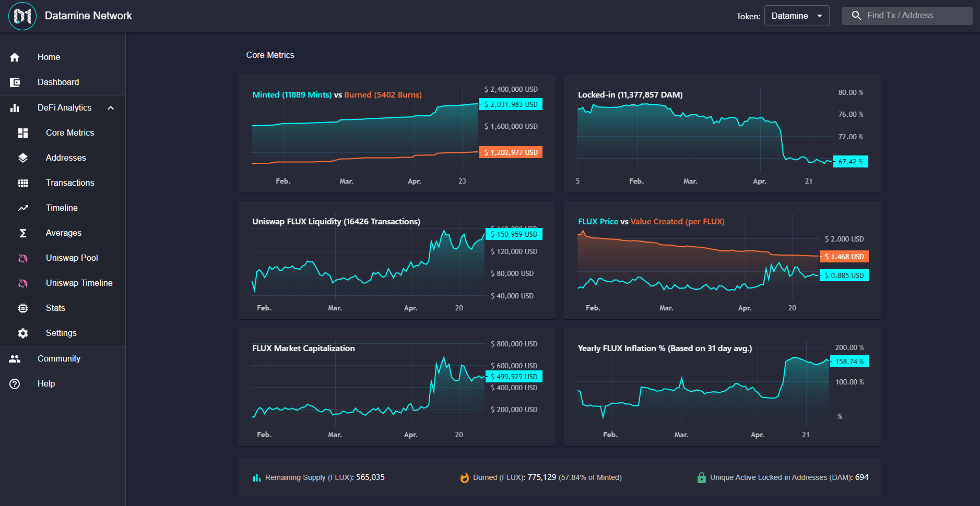
Task: Click the Uniswap FLUX Liquidity chart
Action: click(x=397, y=260)
